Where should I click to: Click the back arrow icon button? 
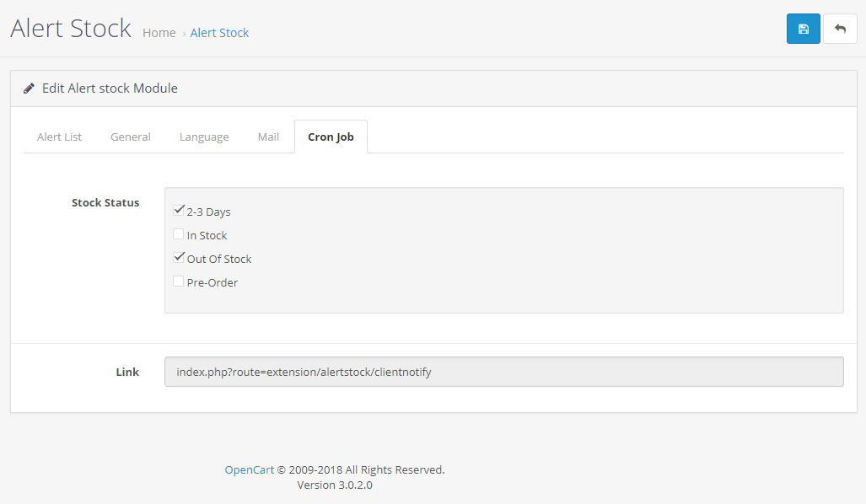840,29
